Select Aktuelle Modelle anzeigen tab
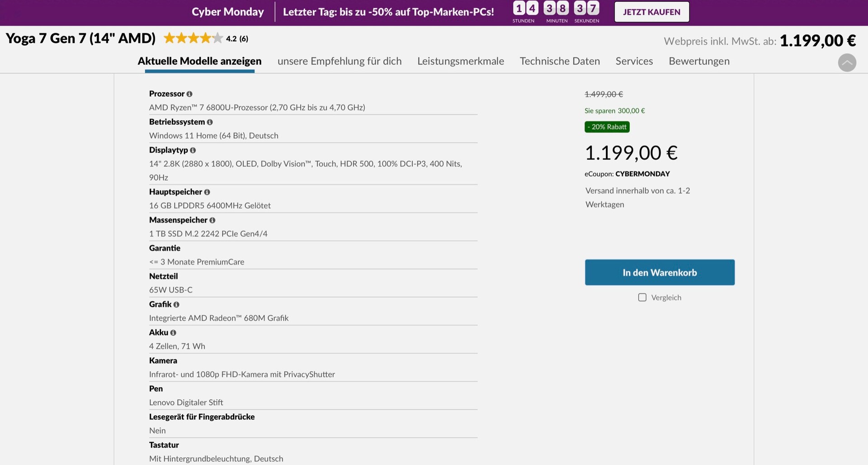The height and width of the screenshot is (465, 868). pyautogui.click(x=199, y=61)
